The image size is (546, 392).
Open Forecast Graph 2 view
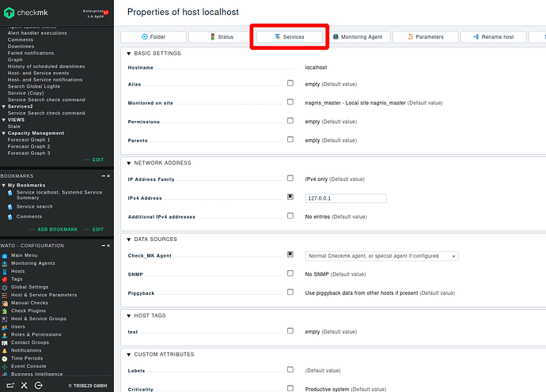tap(28, 146)
